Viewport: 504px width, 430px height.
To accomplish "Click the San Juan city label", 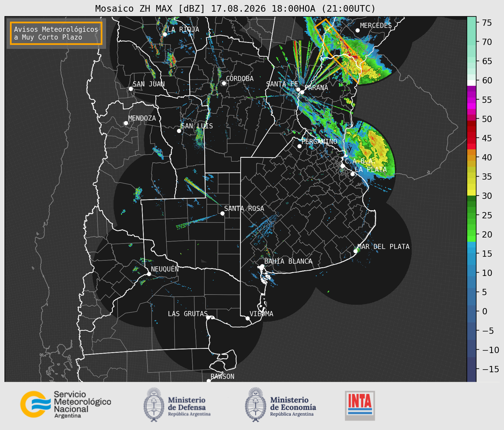I will coord(149,84).
